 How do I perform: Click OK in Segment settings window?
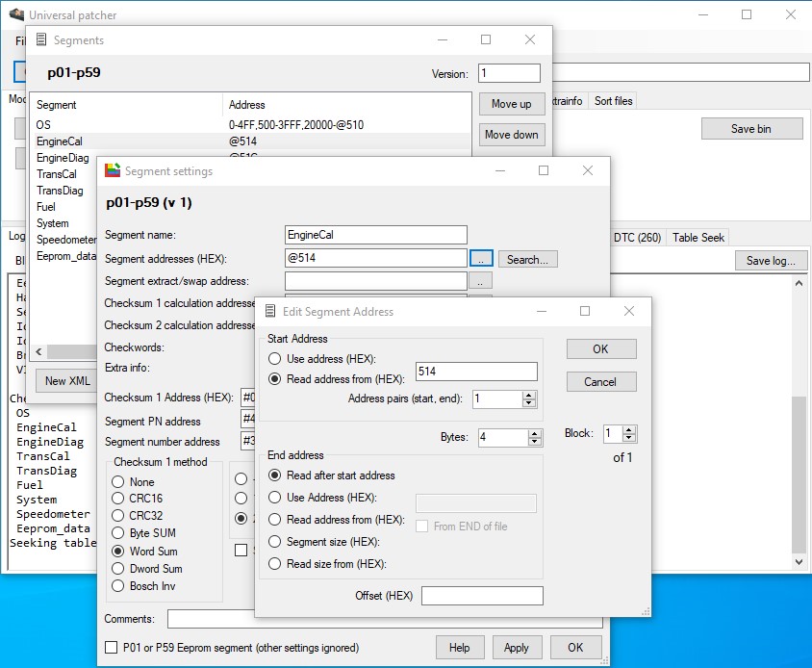(x=576, y=648)
